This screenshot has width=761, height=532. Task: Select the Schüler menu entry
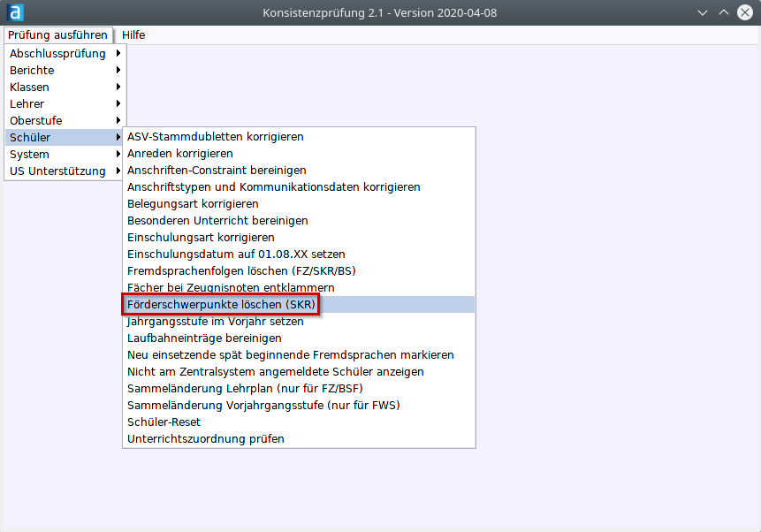click(65, 137)
